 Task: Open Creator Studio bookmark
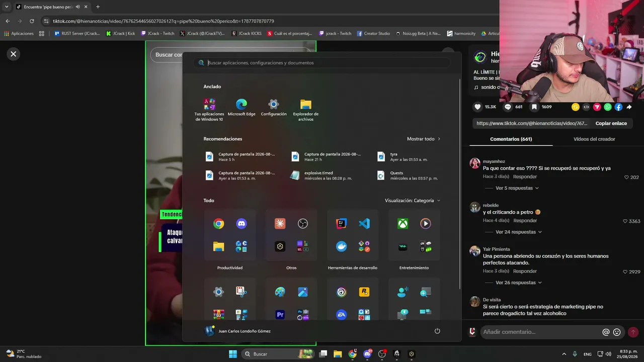(373, 34)
